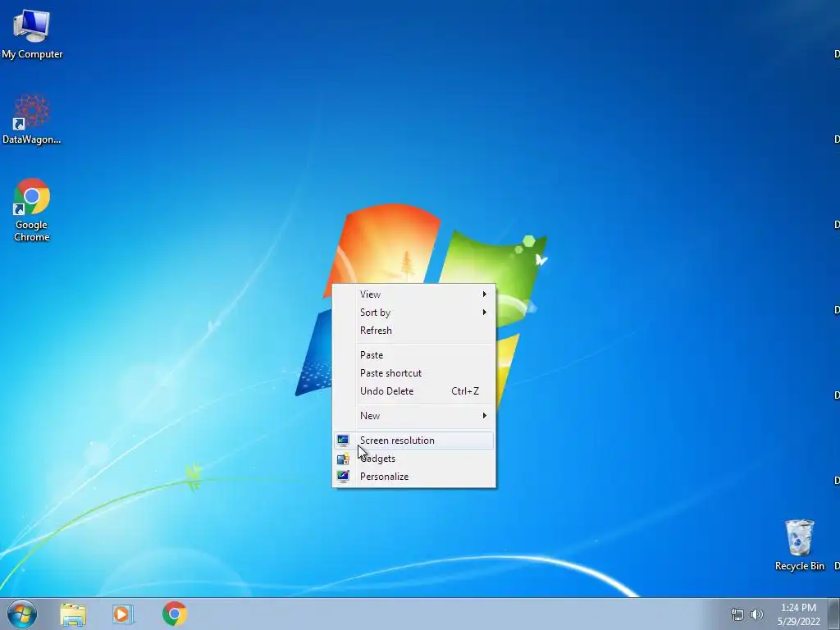Open the network tray icon
The height and width of the screenshot is (630, 840).
(737, 614)
